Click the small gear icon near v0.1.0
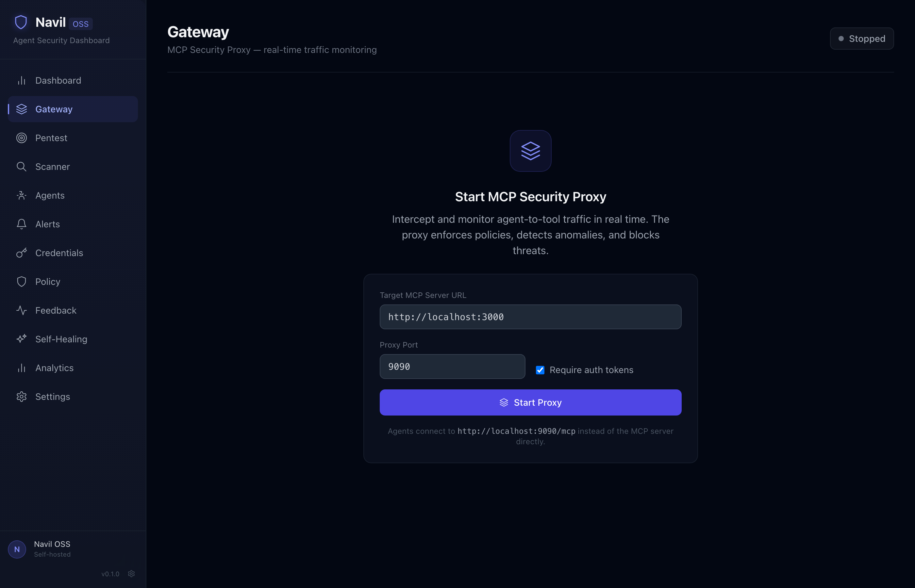Viewport: 915px width, 588px height. (x=131, y=574)
